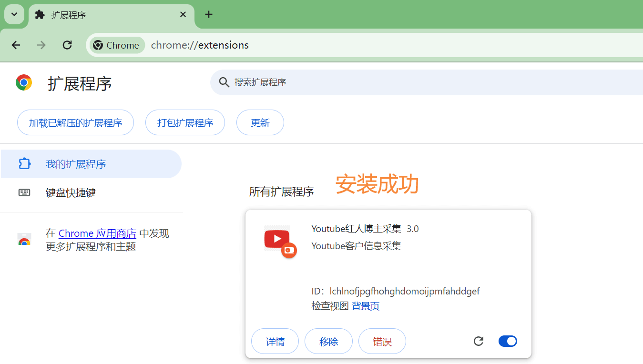Close the 扩展程序 tab
This screenshot has width=643, height=364.
(x=183, y=15)
